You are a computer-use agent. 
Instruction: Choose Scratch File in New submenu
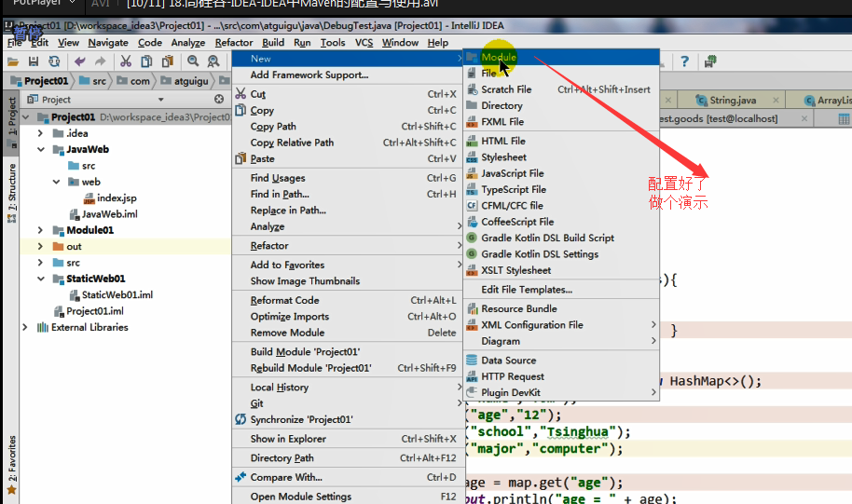coord(561,89)
